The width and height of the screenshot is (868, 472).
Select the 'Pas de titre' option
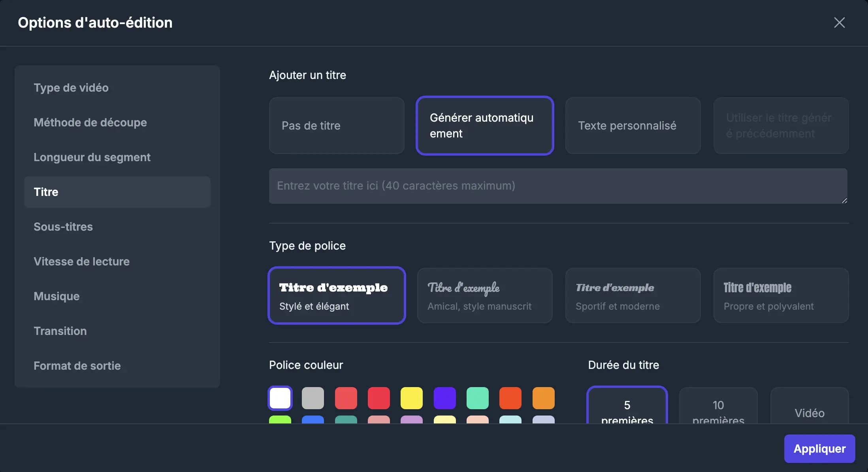pyautogui.click(x=336, y=126)
